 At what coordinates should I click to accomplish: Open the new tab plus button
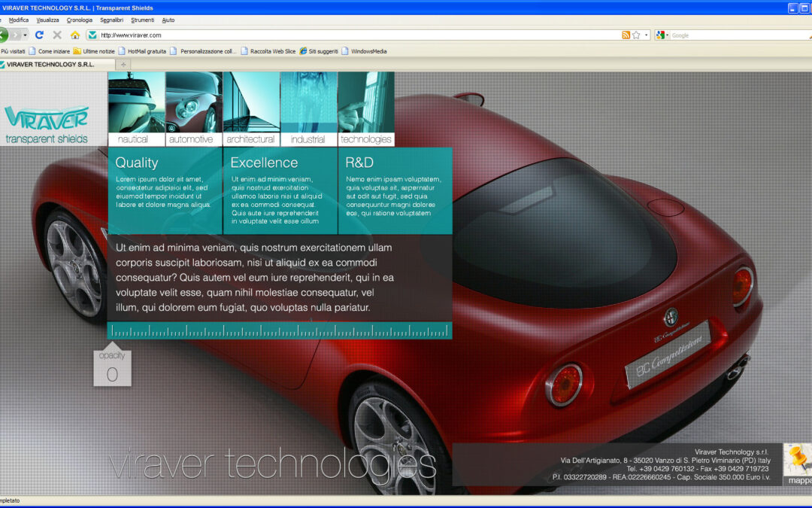pyautogui.click(x=123, y=65)
